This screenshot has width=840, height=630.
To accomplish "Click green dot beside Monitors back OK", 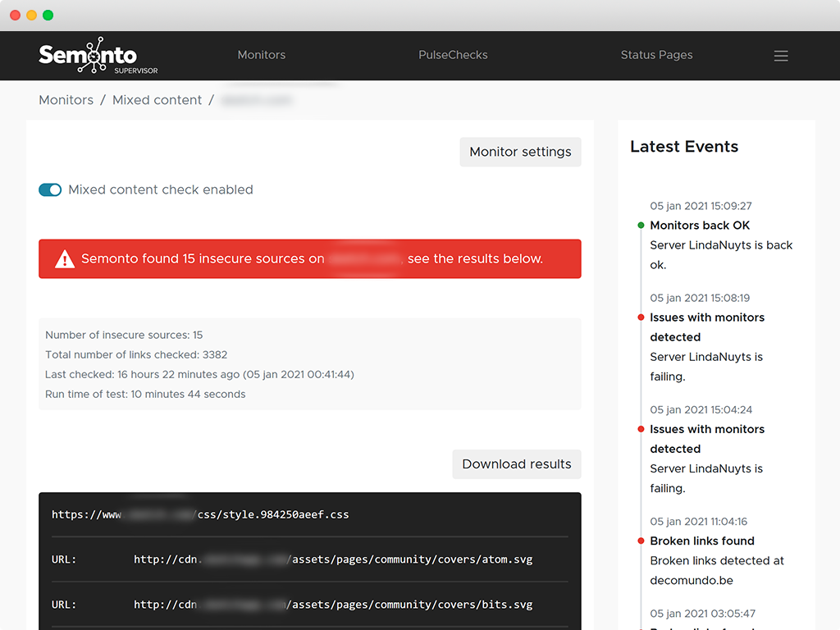I will 641,226.
